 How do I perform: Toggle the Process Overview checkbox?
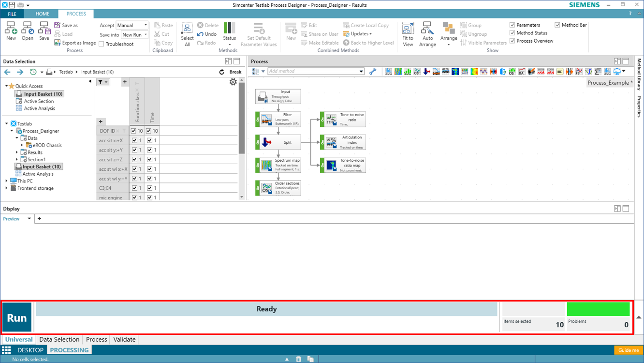pyautogui.click(x=512, y=41)
